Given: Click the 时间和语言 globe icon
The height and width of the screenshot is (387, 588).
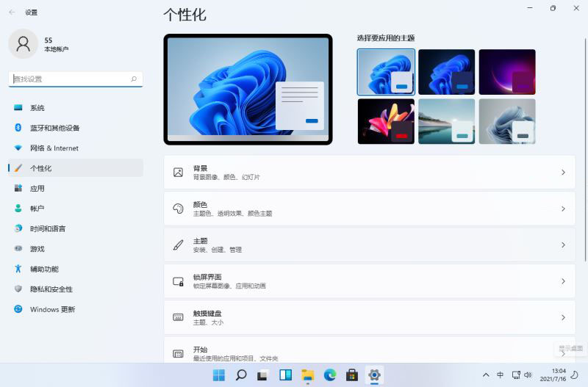Looking at the screenshot, I should (x=18, y=228).
